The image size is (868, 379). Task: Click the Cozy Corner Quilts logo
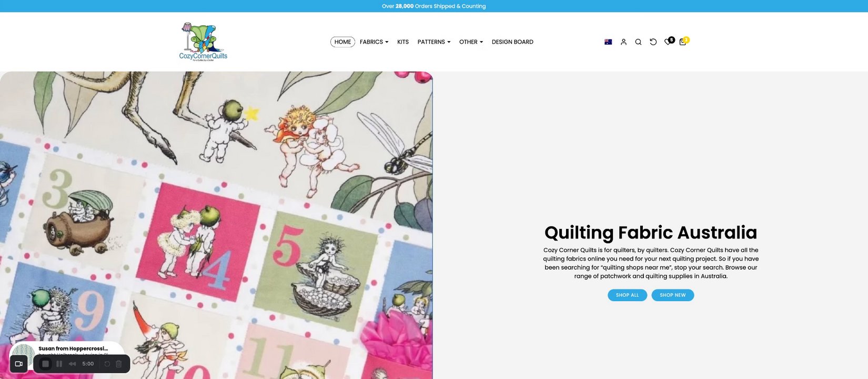(203, 42)
